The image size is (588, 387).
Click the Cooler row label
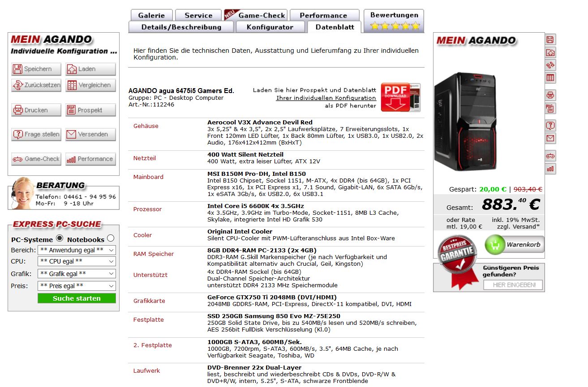click(x=142, y=235)
